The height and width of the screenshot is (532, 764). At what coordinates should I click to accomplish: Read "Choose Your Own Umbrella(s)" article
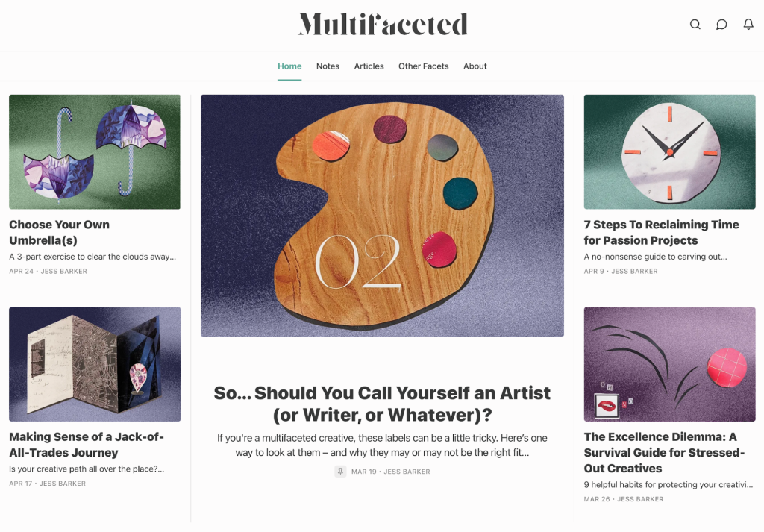tap(60, 232)
